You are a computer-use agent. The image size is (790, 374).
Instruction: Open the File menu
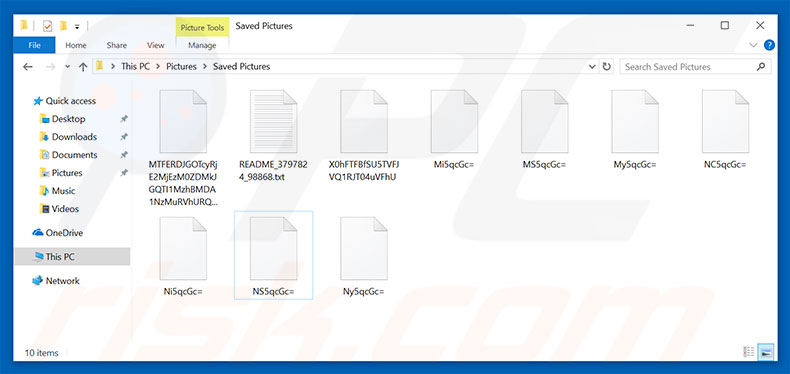34,45
